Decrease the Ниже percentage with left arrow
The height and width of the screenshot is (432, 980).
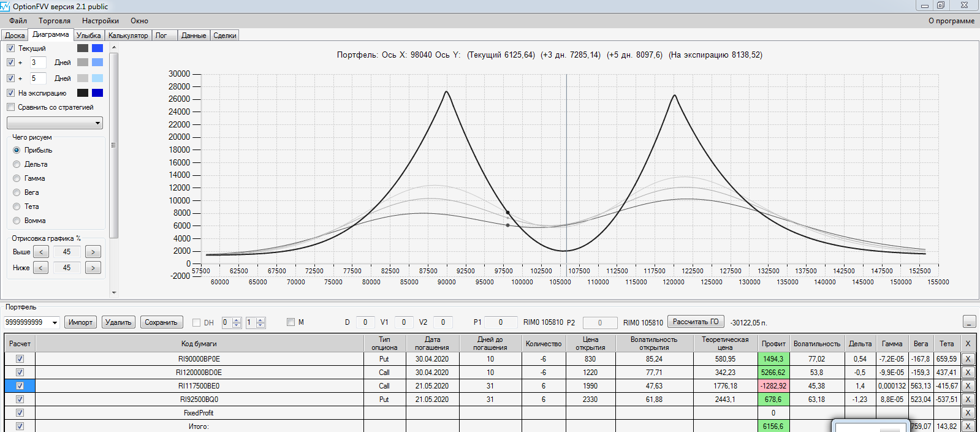point(40,268)
